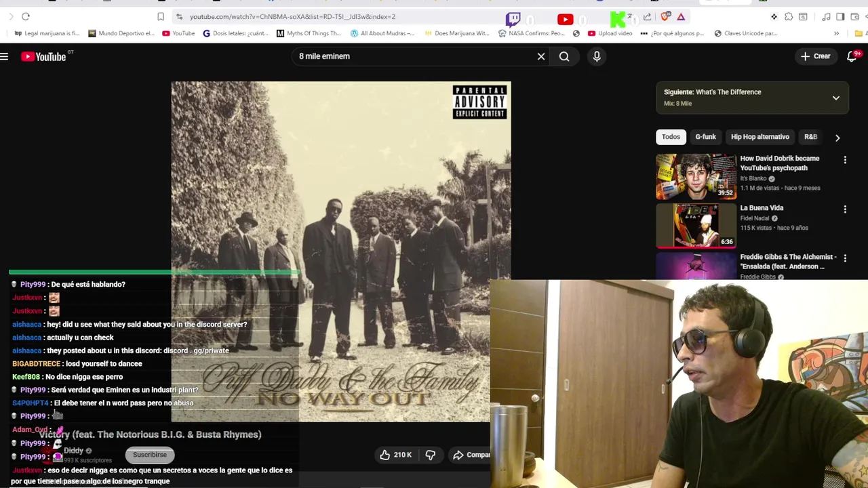This screenshot has height=488, width=868.
Task: Show more filter chips with right arrow
Action: point(837,138)
